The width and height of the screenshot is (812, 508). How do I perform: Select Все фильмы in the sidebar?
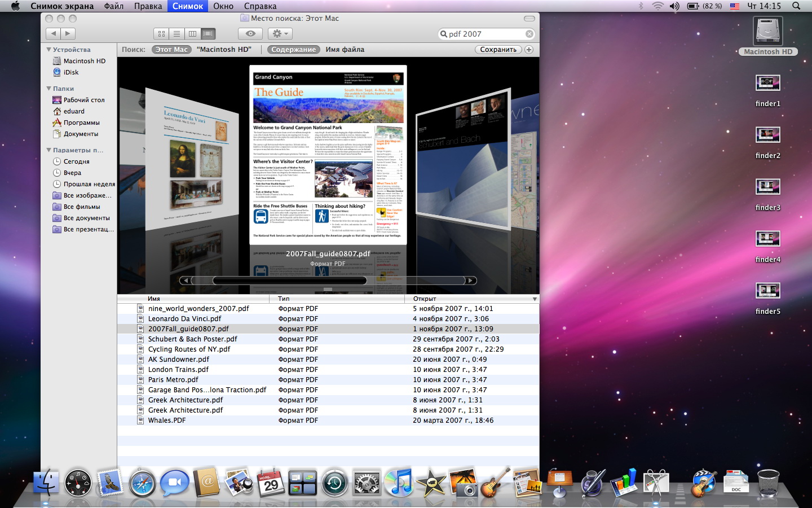[76, 207]
